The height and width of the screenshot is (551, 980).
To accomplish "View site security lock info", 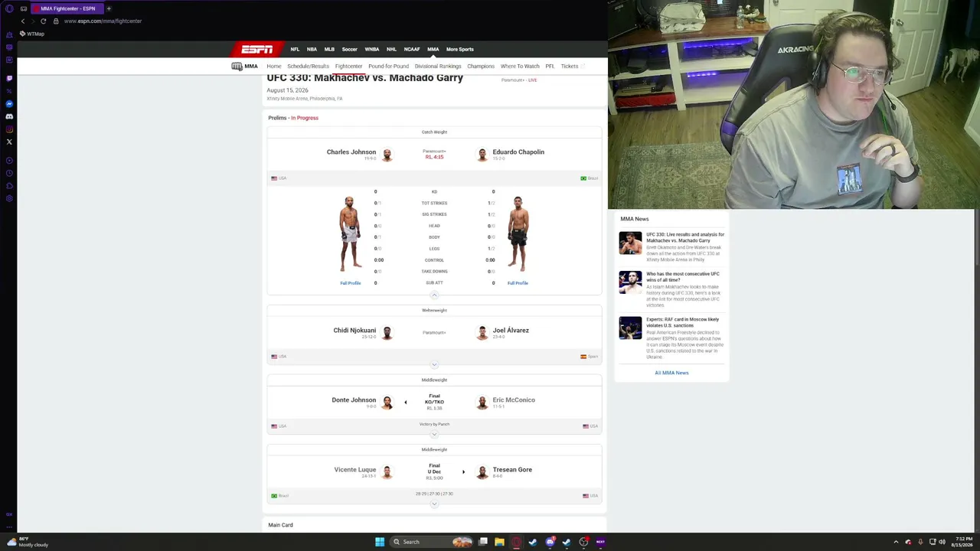I will (x=56, y=21).
